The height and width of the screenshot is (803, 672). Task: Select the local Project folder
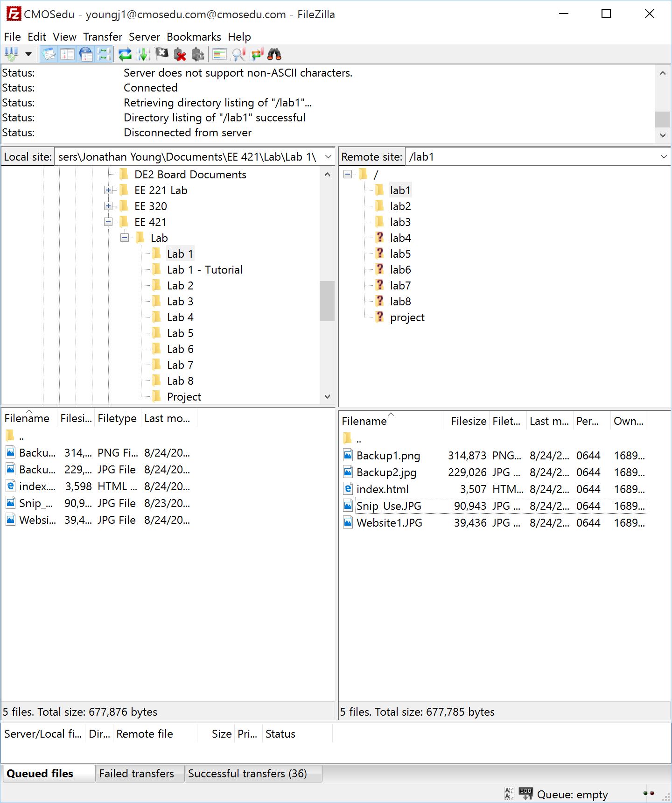point(184,397)
